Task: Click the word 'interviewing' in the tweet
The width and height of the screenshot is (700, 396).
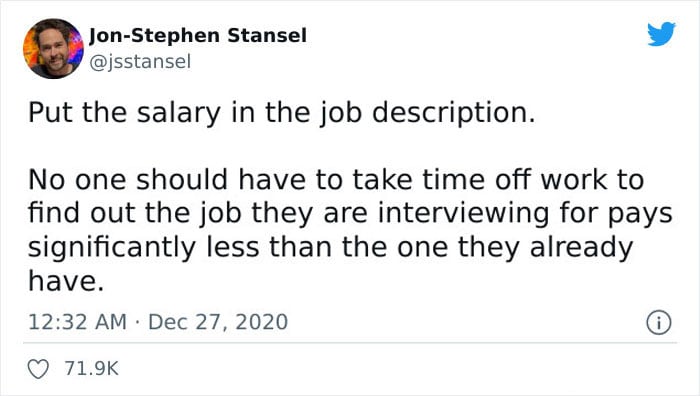Action: 463,214
